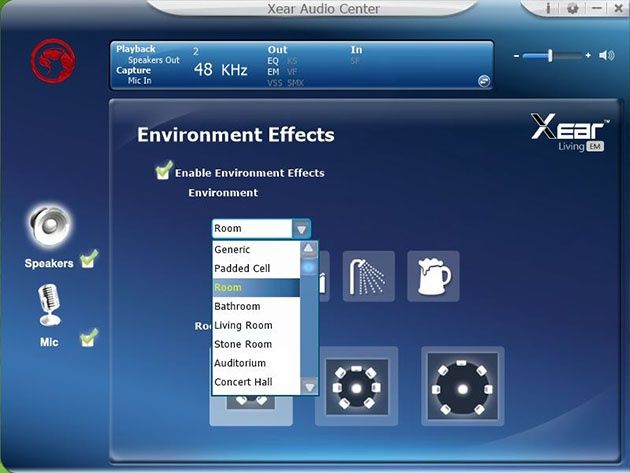Viewport: 630px width, 473px height.
Task: Click the SMX indicator in status panel
Action: 295,83
